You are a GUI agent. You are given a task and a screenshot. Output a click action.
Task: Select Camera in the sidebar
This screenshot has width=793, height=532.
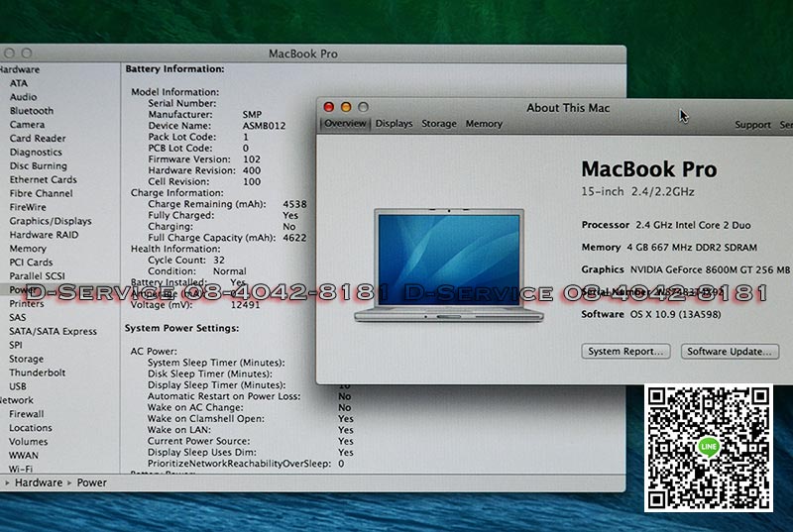coord(28,124)
